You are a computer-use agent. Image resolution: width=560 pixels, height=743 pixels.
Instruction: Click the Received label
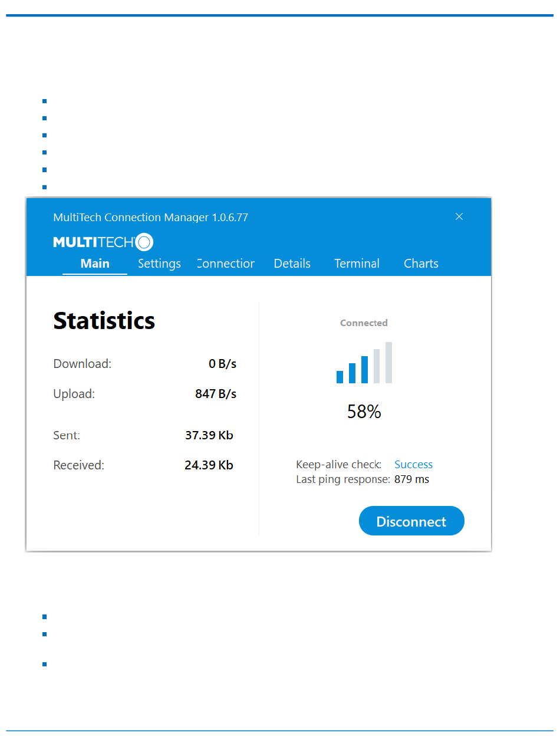point(78,465)
